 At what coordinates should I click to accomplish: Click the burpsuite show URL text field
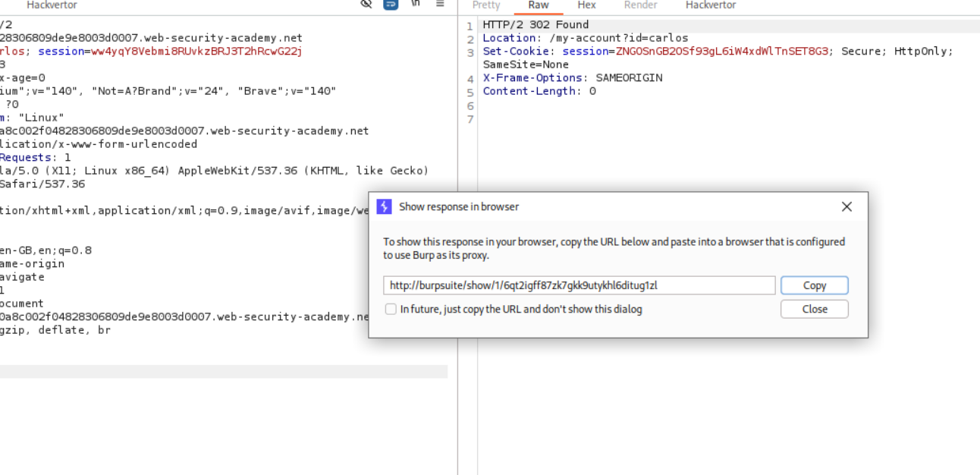click(x=579, y=285)
